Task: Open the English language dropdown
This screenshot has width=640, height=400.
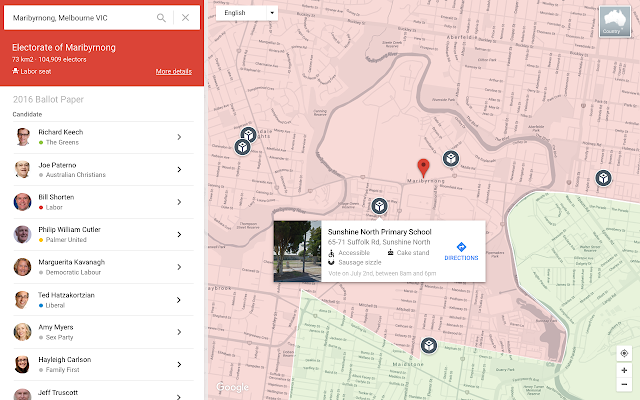Action: coord(247,13)
